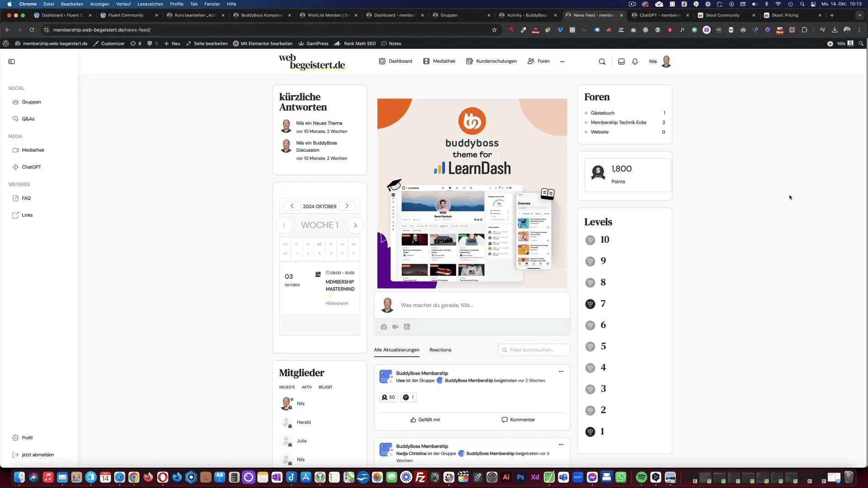Click Nils profile avatar in header
Image resolution: width=868 pixels, height=488 pixels.
[x=666, y=61]
